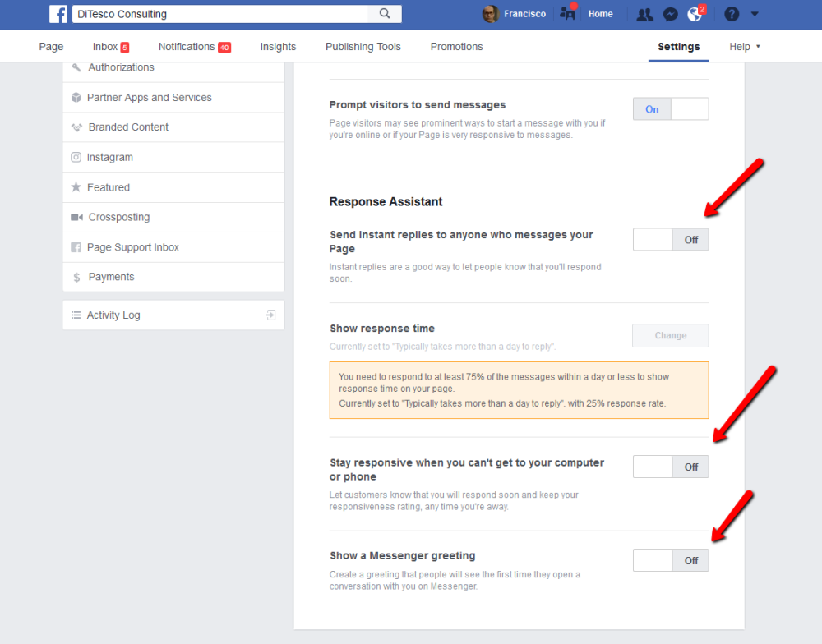Click the Inbox red count badge

tap(125, 47)
